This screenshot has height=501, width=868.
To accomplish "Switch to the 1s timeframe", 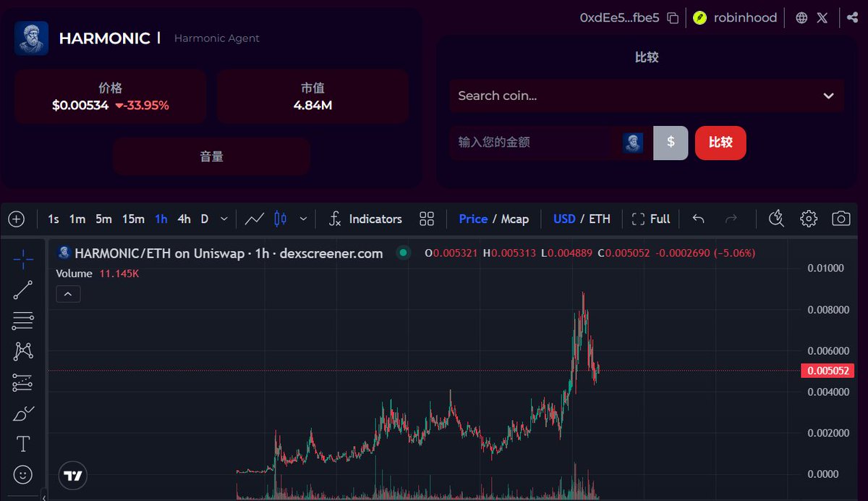I will (54, 219).
